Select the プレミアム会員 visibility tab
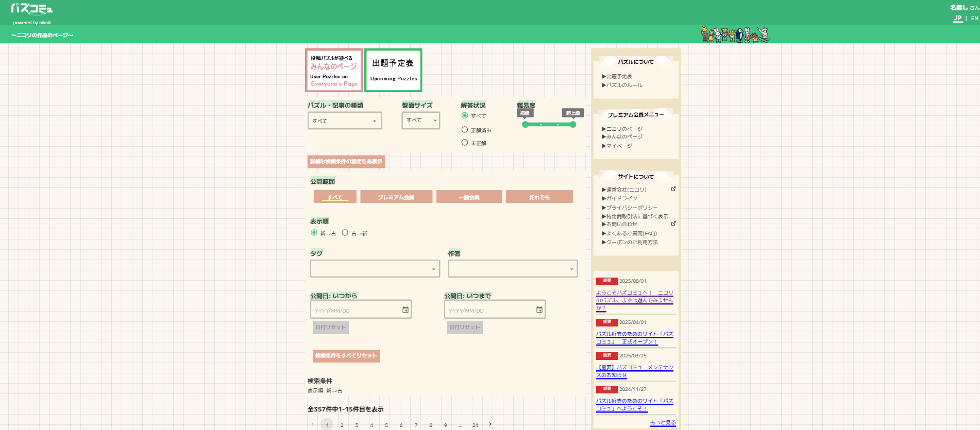Screen dimensions: 980x430 396,197
